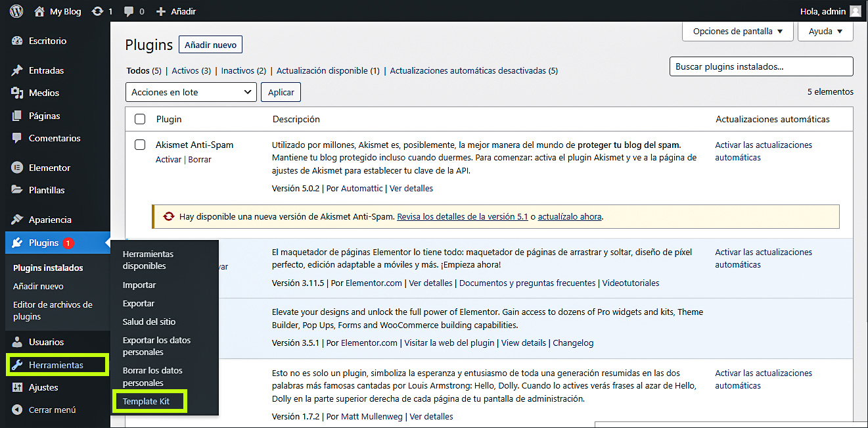The height and width of the screenshot is (428, 868).
Task: Click the updates refresh icon
Action: (98, 11)
